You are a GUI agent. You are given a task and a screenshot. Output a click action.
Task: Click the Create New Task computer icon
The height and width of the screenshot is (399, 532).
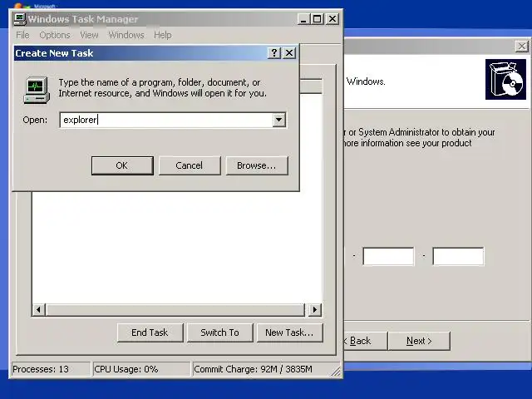pos(37,91)
